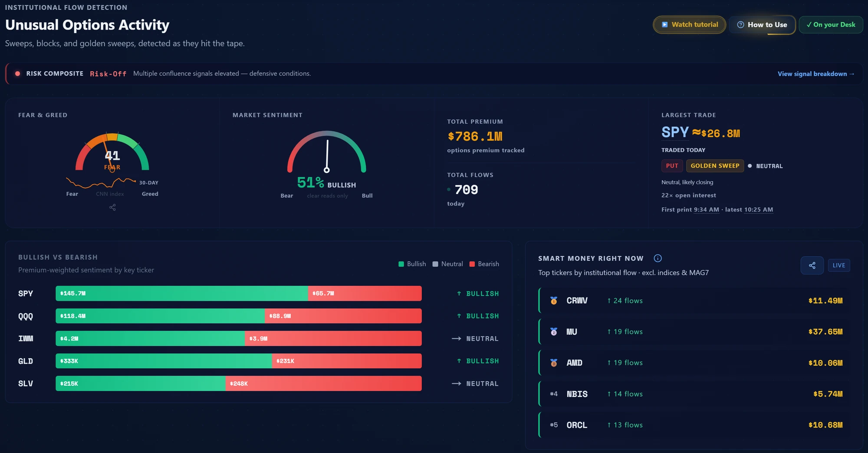Click the share icon under Fear & Greed
868x453 pixels.
click(112, 207)
